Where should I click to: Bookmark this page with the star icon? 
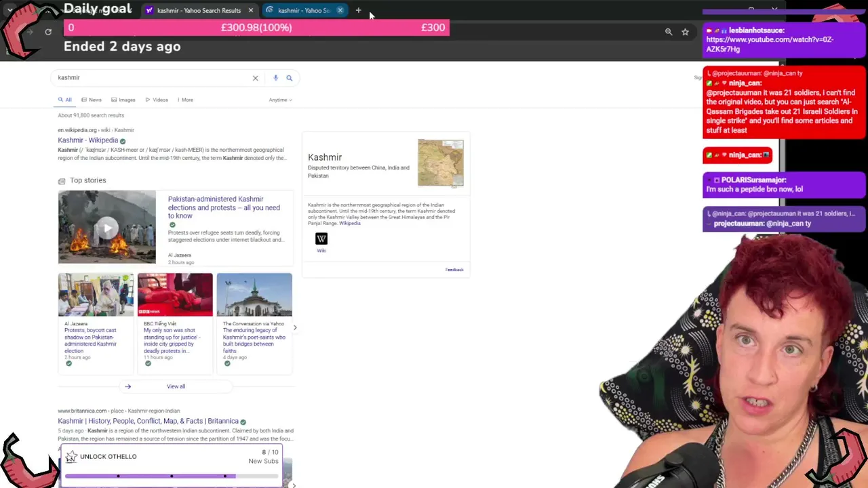685,32
